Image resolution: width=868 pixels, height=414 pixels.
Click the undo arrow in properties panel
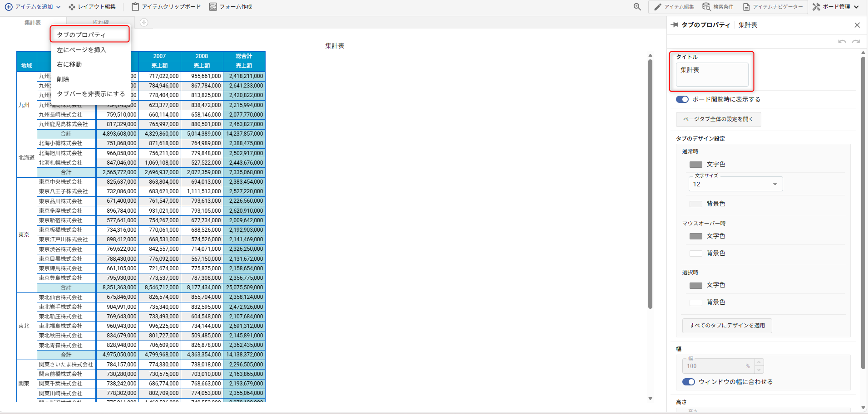842,42
